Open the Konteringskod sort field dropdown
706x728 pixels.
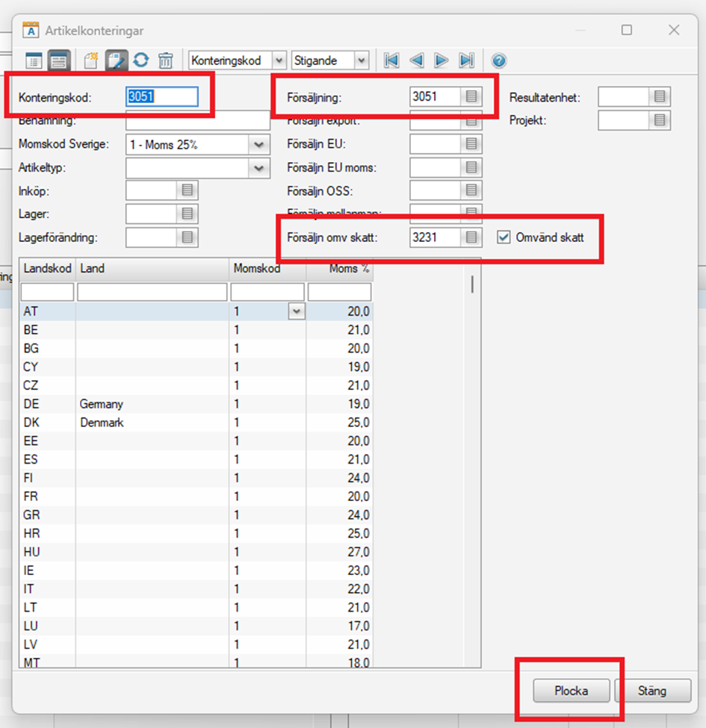click(x=279, y=60)
